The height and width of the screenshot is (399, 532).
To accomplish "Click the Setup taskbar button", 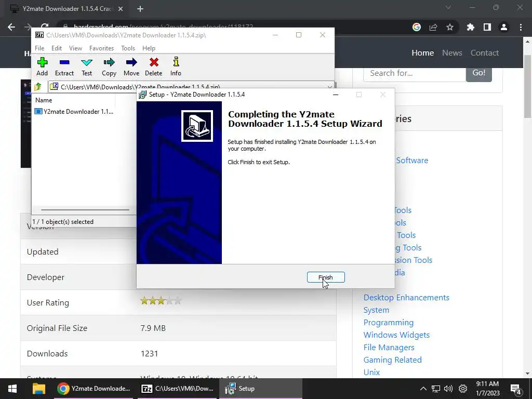I will pos(261,389).
